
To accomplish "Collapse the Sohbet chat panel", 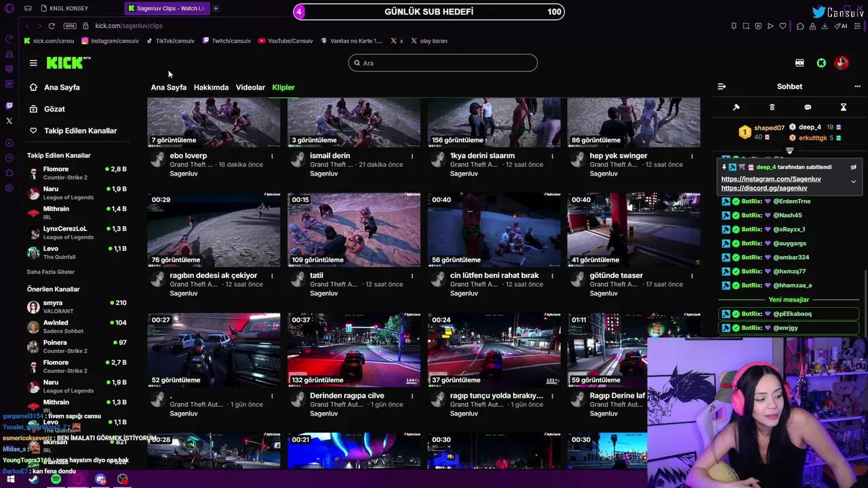I will pyautogui.click(x=722, y=87).
